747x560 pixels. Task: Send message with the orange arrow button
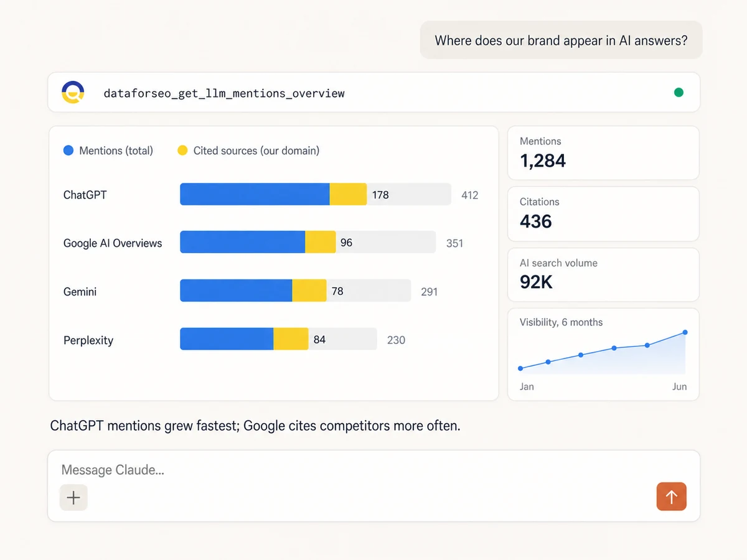tap(671, 497)
